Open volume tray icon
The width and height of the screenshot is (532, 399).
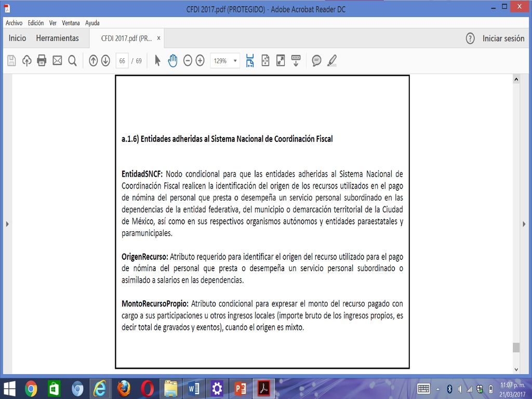(460, 389)
